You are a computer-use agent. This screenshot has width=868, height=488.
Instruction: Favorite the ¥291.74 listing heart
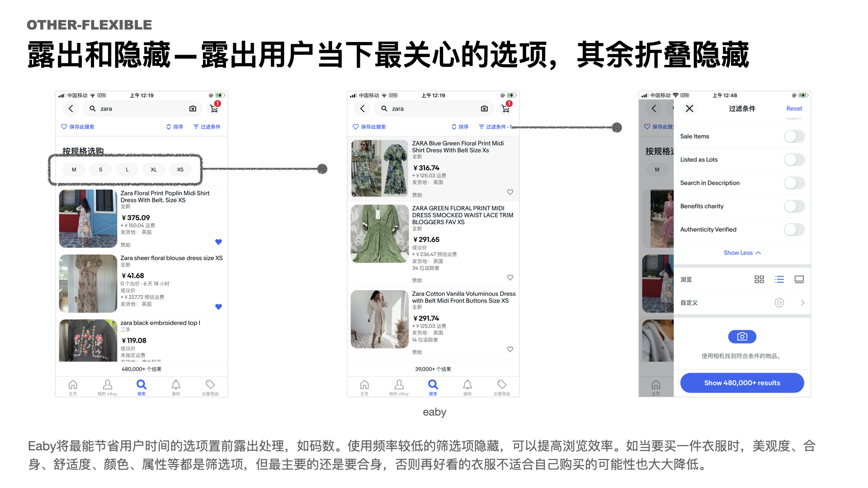pos(510,349)
